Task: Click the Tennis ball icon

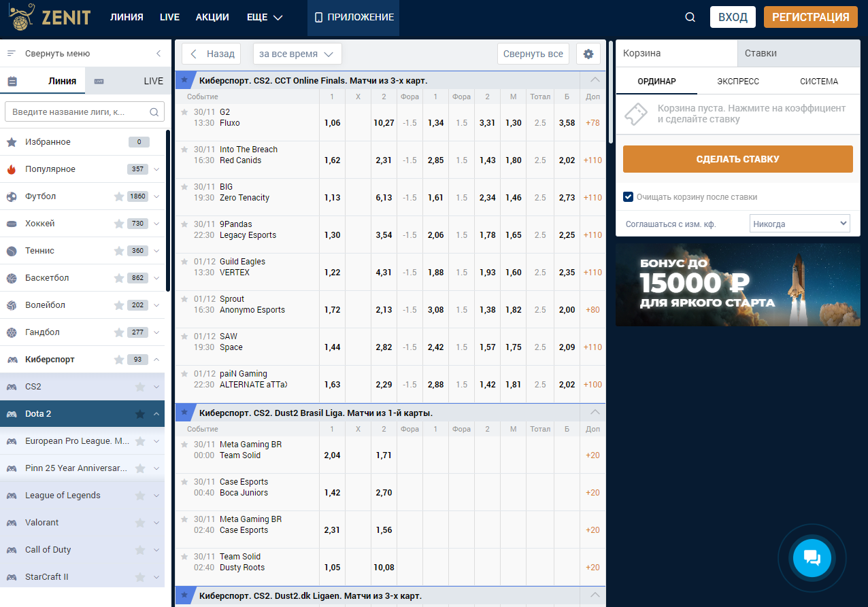Action: 12,251
